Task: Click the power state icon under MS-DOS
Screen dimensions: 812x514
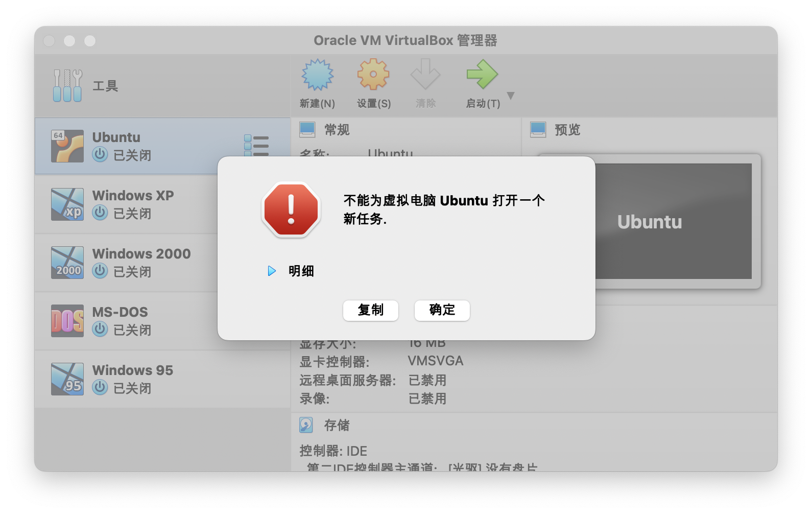Action: click(x=100, y=329)
